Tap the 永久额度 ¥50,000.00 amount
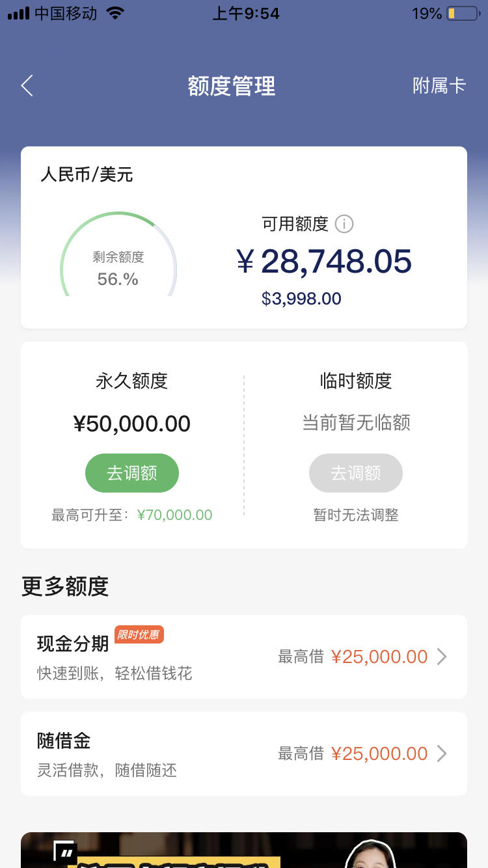The image size is (488, 868). [132, 424]
